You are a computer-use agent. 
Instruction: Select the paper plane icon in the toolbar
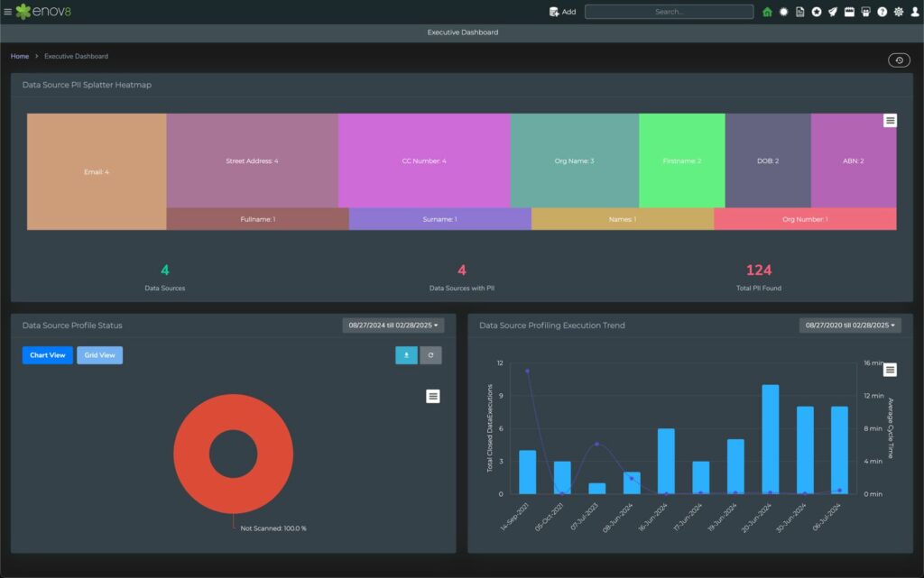point(832,12)
